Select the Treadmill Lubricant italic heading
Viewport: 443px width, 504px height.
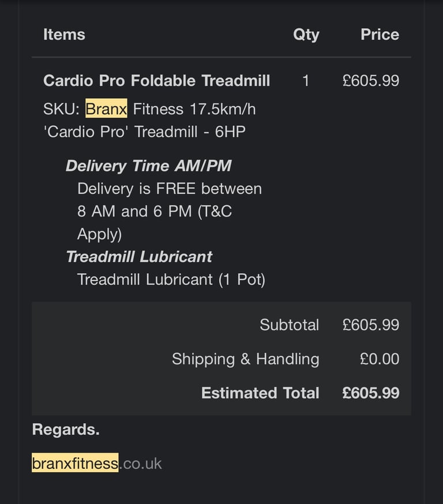[139, 256]
